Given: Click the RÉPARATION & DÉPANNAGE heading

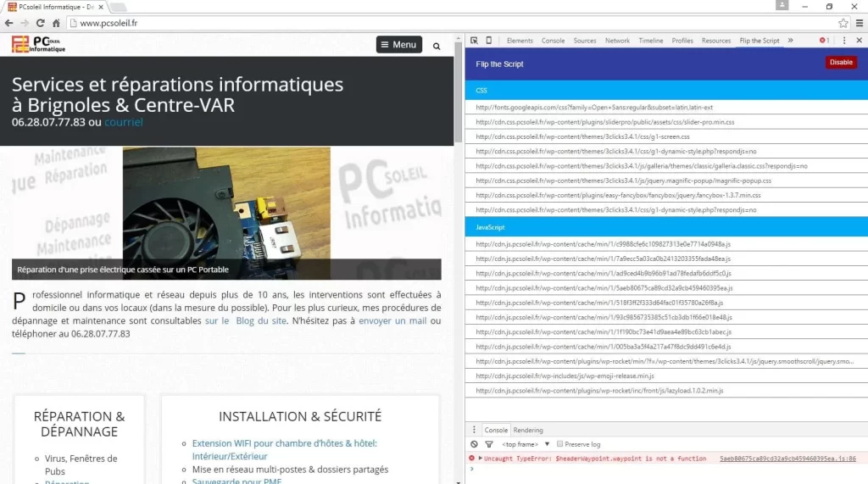Looking at the screenshot, I should point(79,424).
